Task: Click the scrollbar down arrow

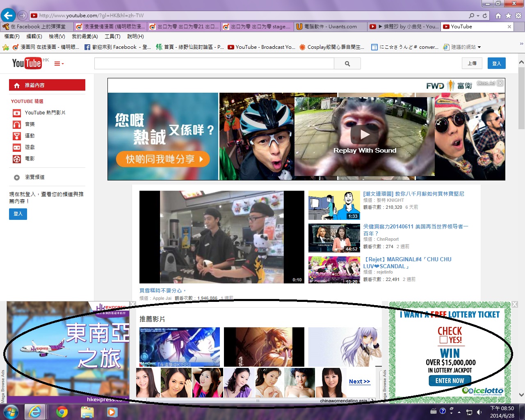Action: tap(521, 395)
